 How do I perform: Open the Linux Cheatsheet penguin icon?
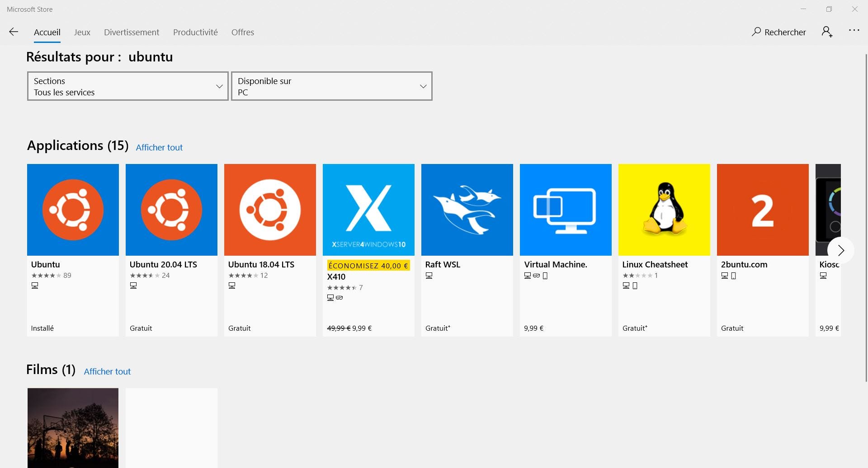[x=664, y=210]
